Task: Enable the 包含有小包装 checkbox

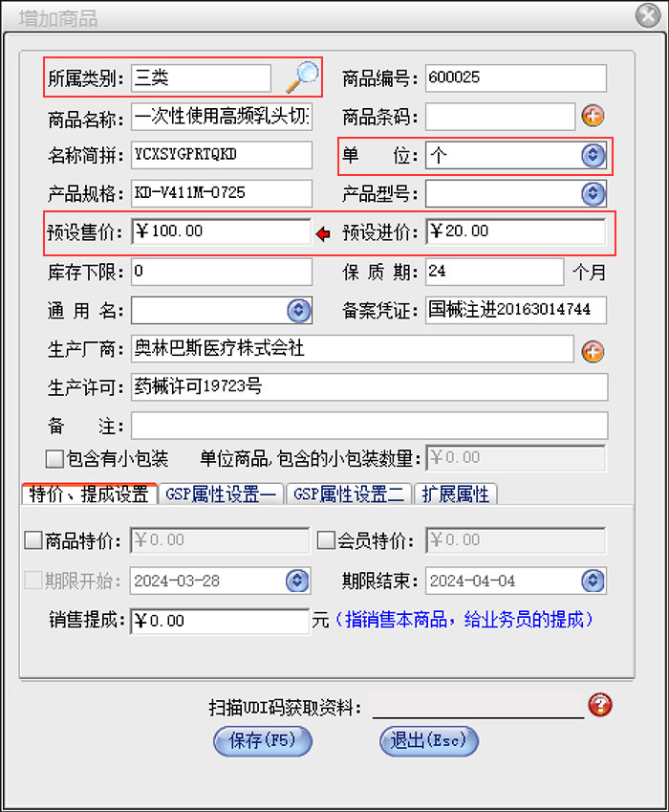Action: (x=55, y=458)
